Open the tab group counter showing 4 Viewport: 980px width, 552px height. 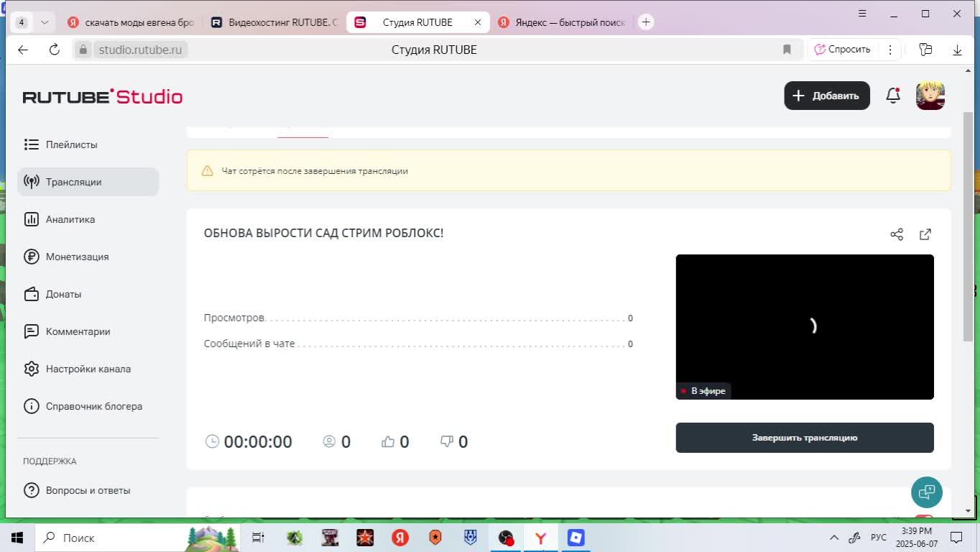22,22
